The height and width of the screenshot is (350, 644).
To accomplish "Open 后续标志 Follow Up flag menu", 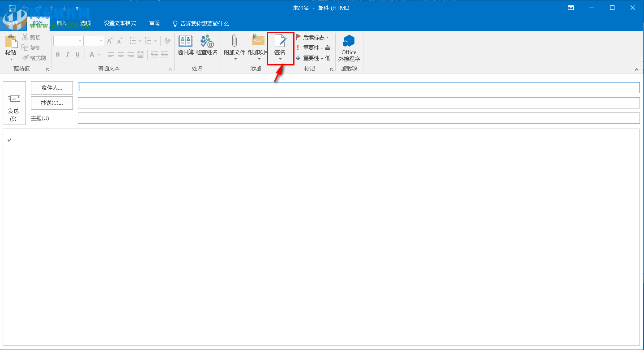I will [x=312, y=37].
